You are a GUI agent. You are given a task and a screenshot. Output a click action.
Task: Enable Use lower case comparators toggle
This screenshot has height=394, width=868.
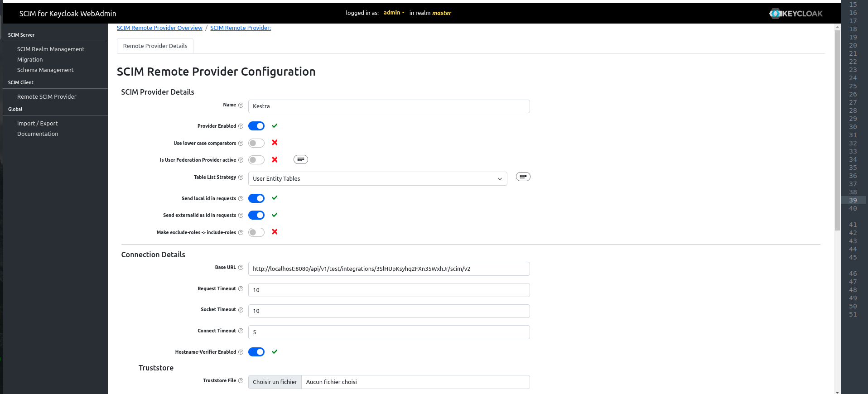(256, 143)
